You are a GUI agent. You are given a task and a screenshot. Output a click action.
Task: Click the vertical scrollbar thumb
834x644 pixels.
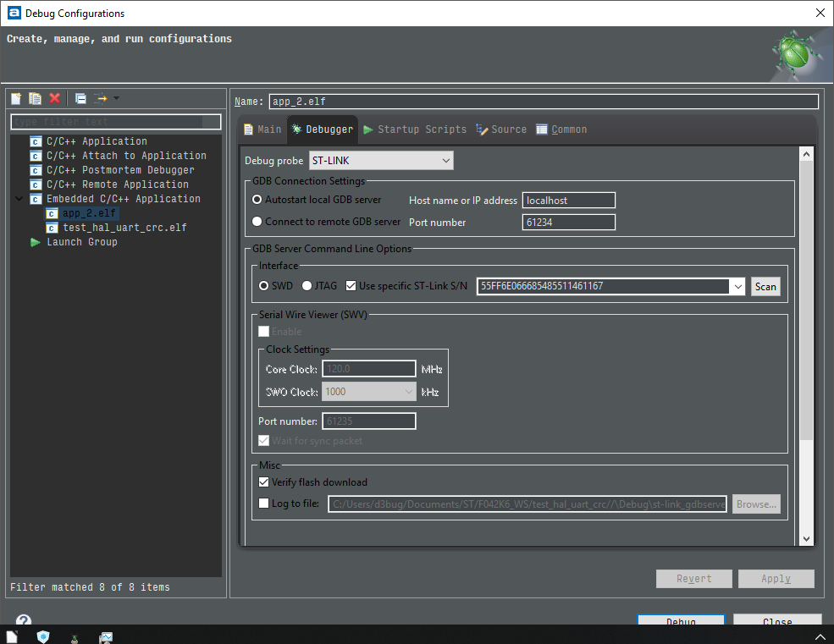pyautogui.click(x=806, y=300)
